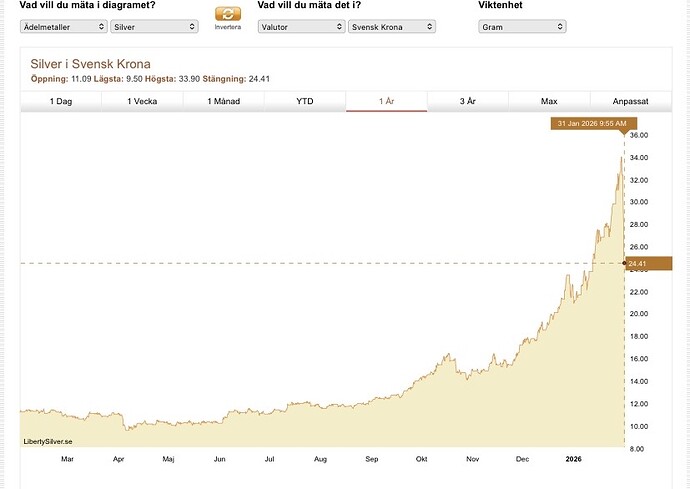
Task: Select the YTD time range tab
Action: (x=305, y=101)
